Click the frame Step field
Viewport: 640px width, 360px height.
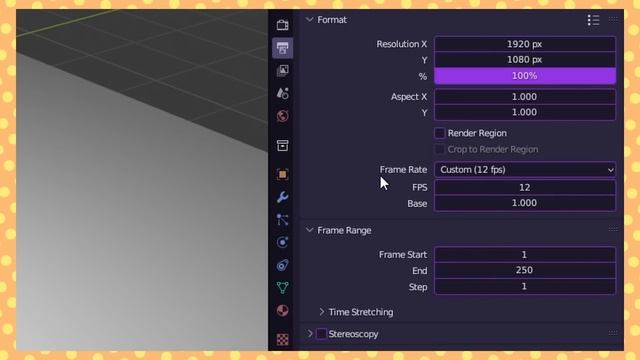tap(525, 286)
